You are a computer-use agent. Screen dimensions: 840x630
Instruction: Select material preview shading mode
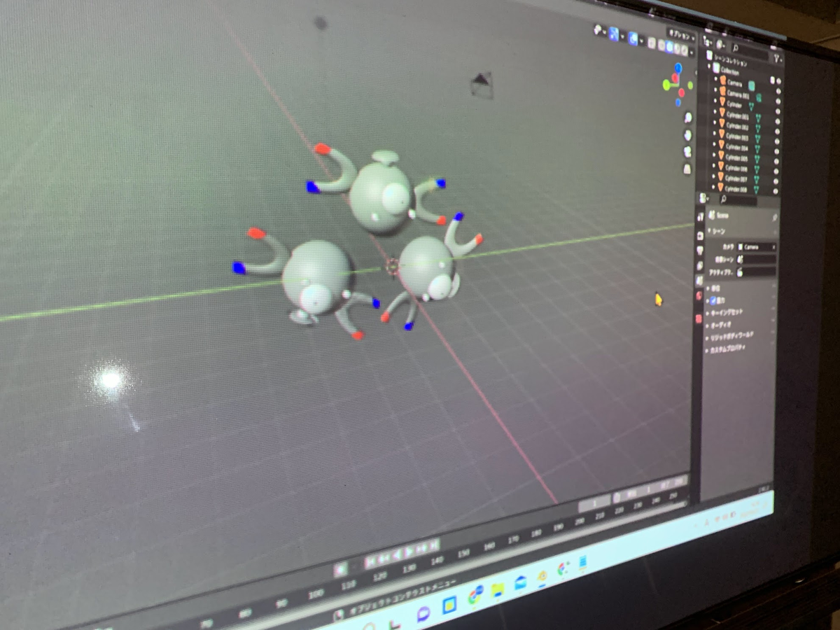[x=677, y=48]
